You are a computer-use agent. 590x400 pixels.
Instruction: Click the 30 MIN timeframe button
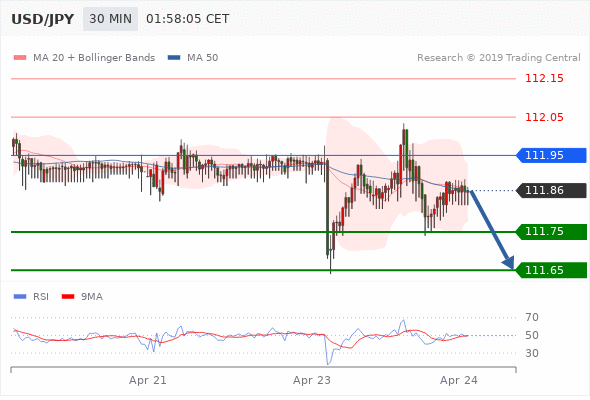click(x=110, y=19)
